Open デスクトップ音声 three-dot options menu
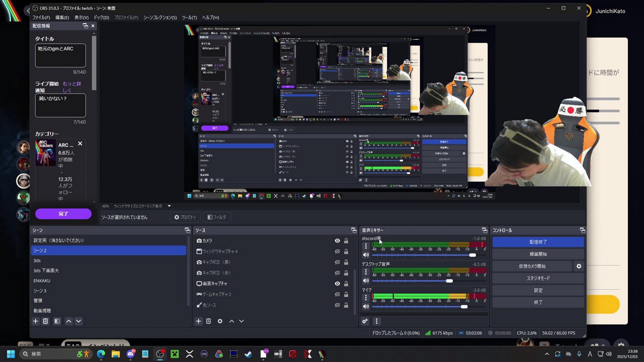644x362 pixels. click(x=366, y=272)
